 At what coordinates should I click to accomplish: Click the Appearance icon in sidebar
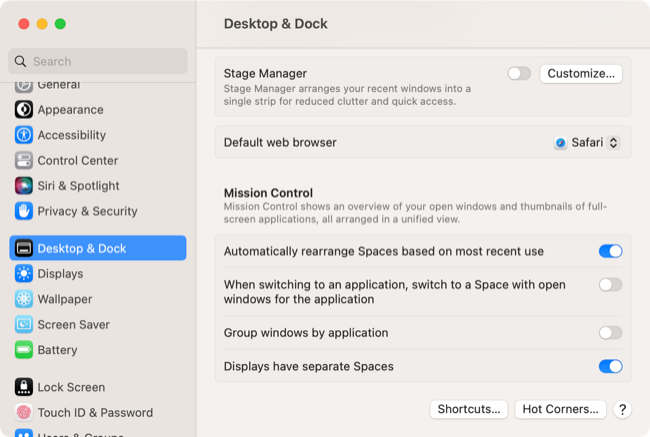24,110
